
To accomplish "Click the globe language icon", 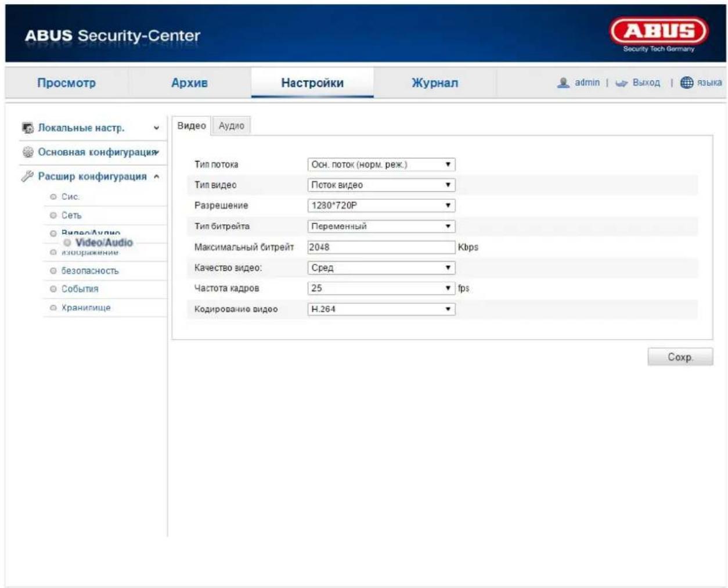I will click(x=687, y=83).
